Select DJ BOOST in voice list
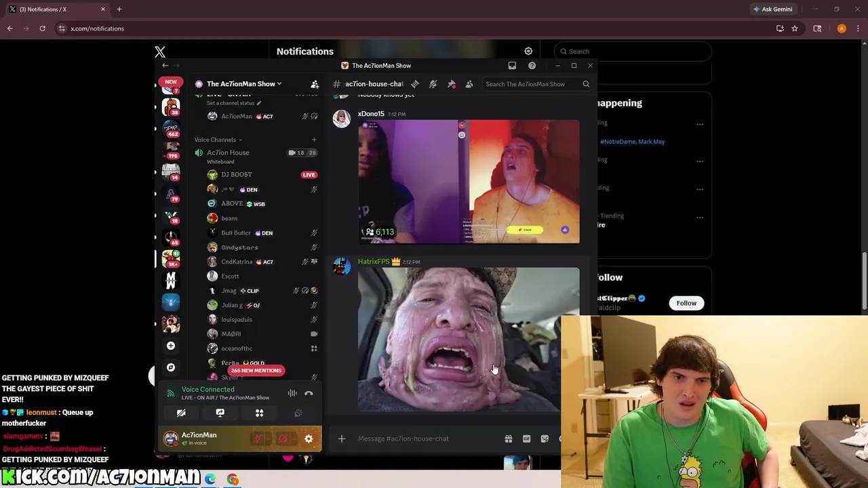The width and height of the screenshot is (868, 488). [236, 175]
